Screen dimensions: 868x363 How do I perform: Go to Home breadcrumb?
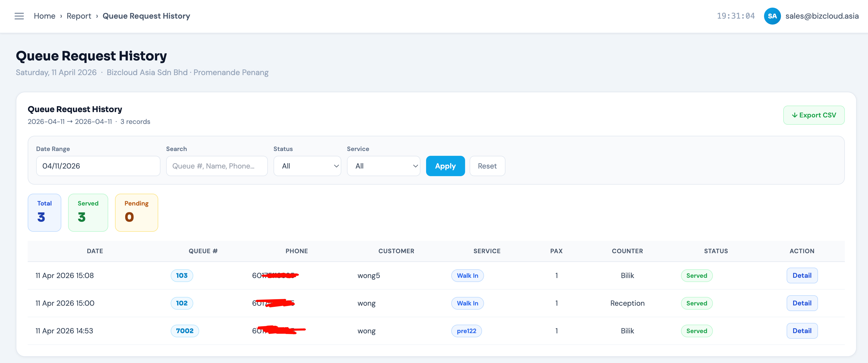click(44, 16)
